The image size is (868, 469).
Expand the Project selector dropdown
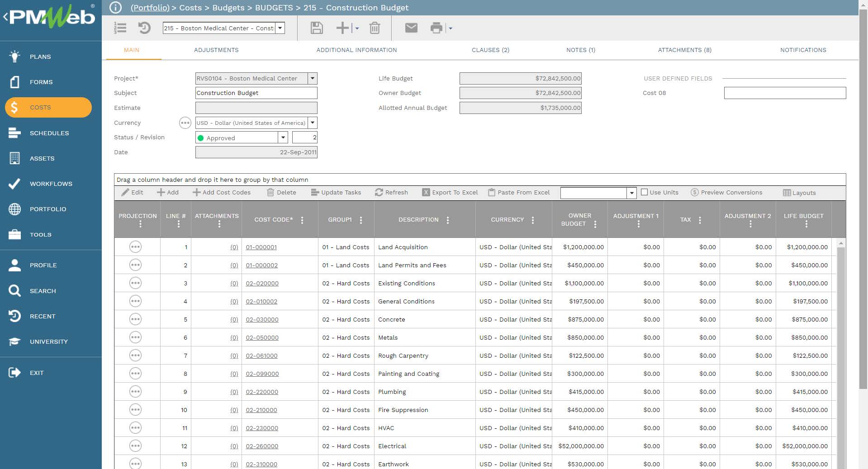click(x=312, y=78)
